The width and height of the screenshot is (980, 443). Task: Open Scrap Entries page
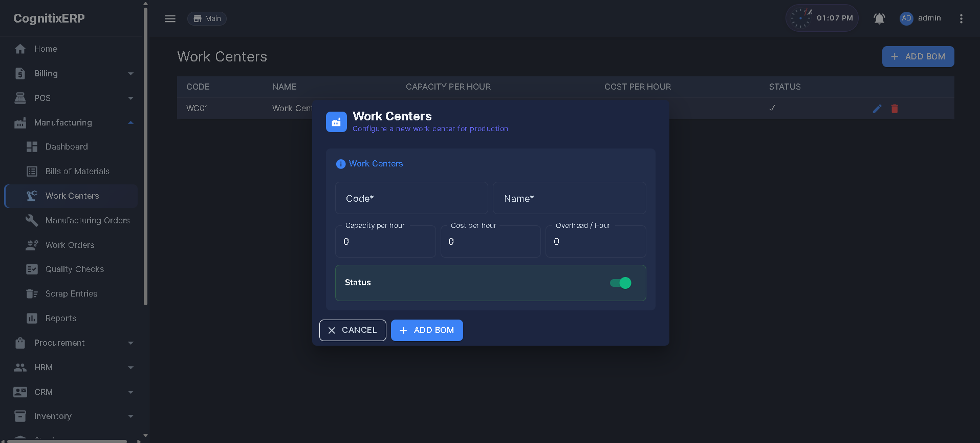(x=71, y=293)
